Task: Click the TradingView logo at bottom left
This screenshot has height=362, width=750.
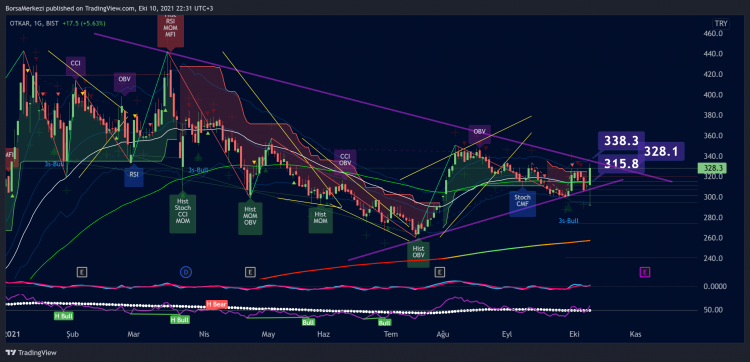Action: pyautogui.click(x=31, y=353)
